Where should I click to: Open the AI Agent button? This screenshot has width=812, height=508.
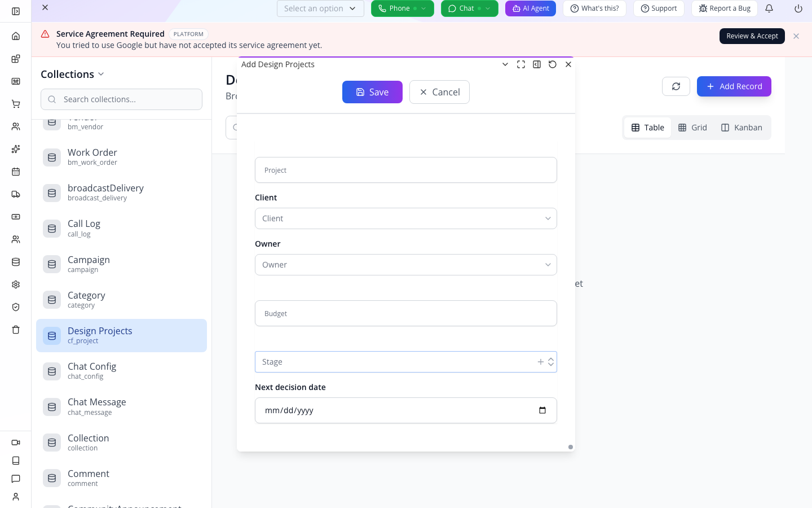[531, 8]
